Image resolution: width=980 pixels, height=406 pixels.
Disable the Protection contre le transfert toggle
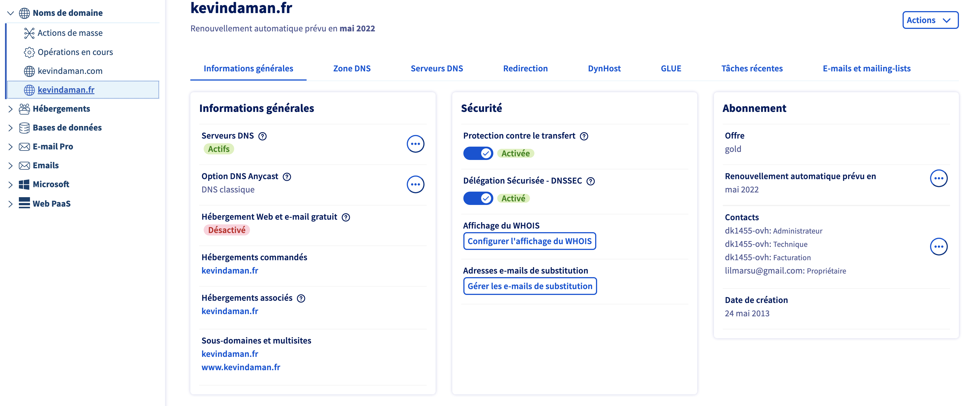click(x=478, y=153)
